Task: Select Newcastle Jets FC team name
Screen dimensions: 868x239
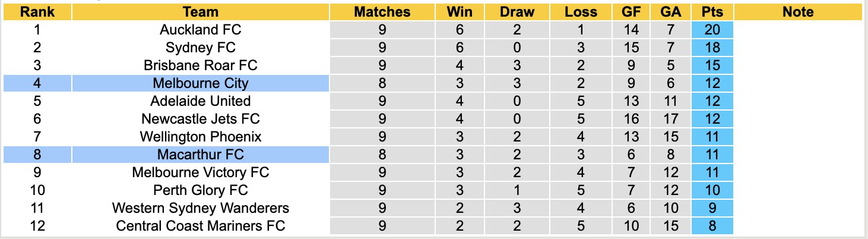Action: (201, 119)
